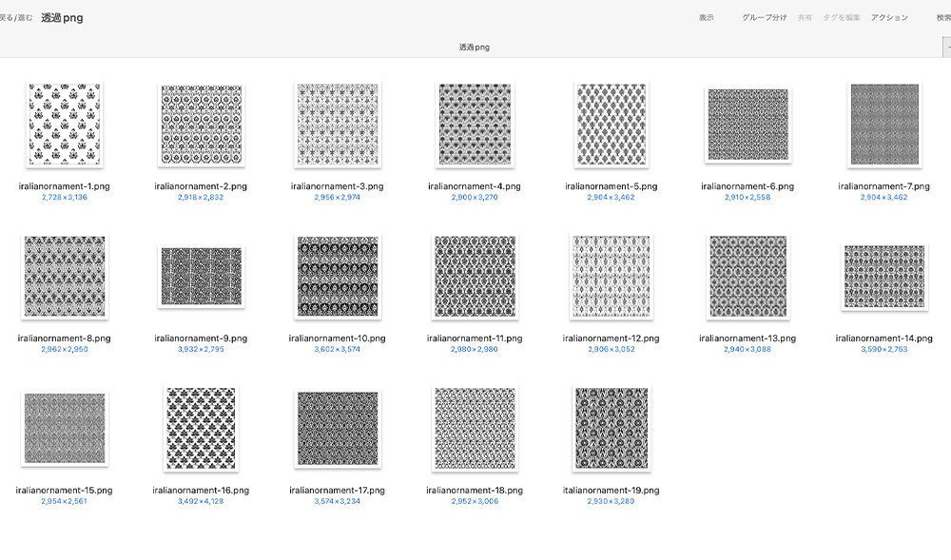The image size is (951, 560).
Task: Click the file name iralianornament-7.png
Action: pyautogui.click(x=884, y=186)
